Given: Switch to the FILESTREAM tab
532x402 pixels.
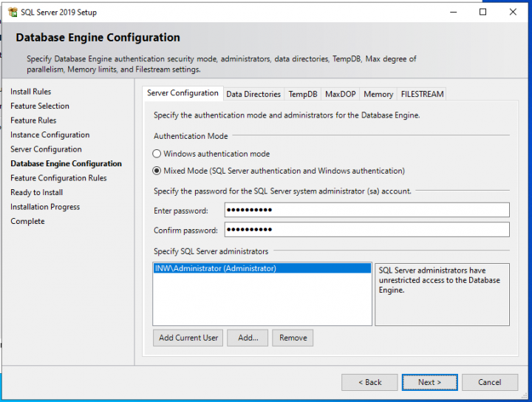Looking at the screenshot, I should tap(422, 94).
